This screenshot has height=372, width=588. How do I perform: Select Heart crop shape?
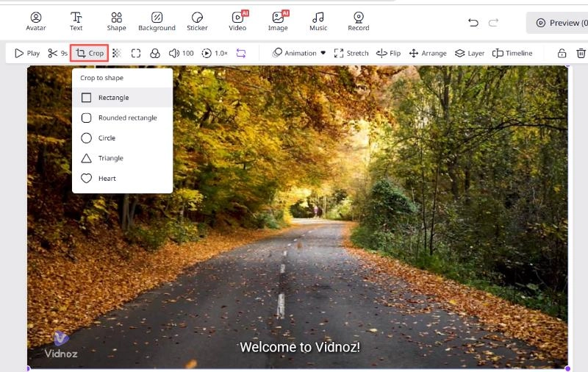(122, 179)
